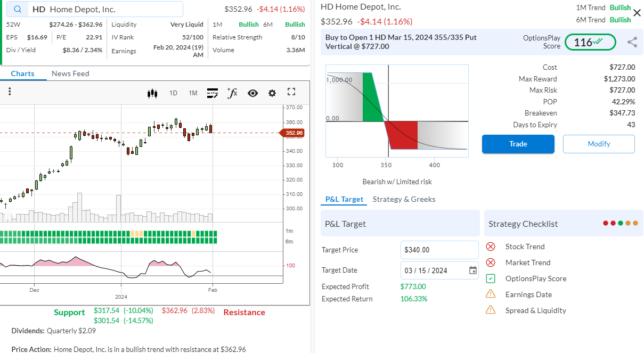644x353 pixels.
Task: Open chart annotation drawing tools
Action: tap(213, 93)
